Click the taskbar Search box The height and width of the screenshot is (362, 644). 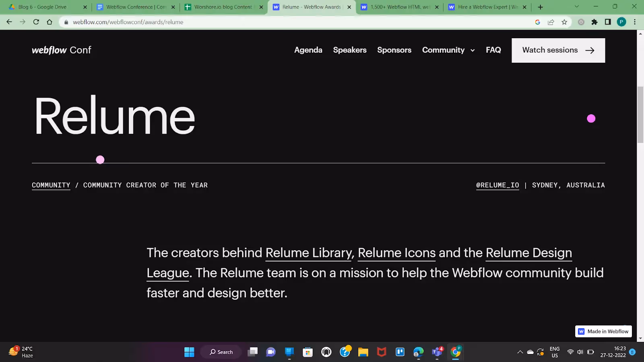pyautogui.click(x=221, y=352)
